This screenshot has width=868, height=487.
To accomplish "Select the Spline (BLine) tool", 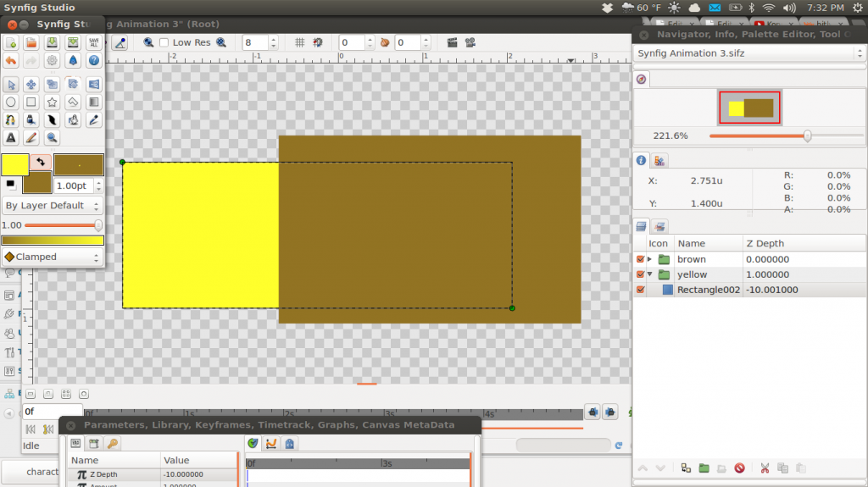I will [x=11, y=120].
